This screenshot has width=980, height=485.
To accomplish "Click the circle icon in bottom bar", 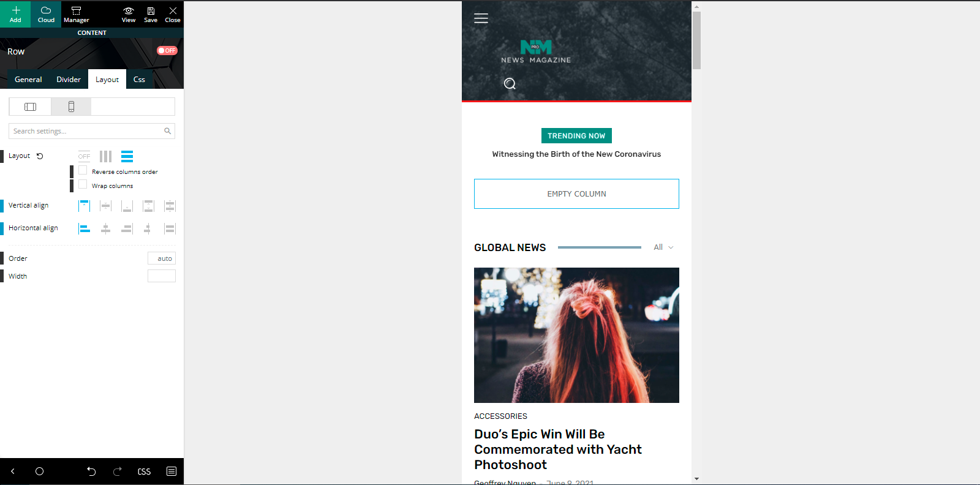I will (40, 472).
